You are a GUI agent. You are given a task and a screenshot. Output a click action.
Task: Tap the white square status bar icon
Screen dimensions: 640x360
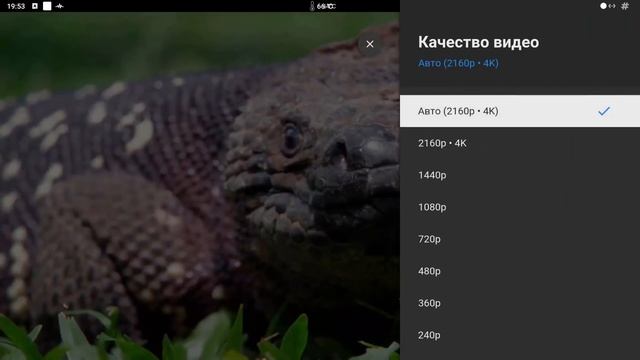(x=47, y=6)
